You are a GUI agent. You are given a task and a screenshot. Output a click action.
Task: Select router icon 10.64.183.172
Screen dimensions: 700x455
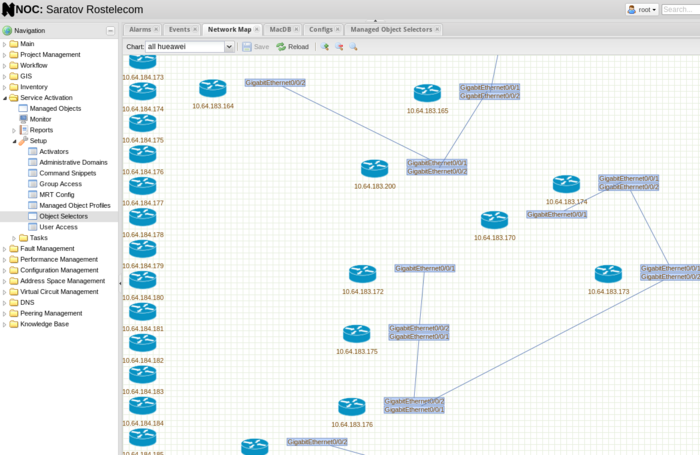click(362, 274)
